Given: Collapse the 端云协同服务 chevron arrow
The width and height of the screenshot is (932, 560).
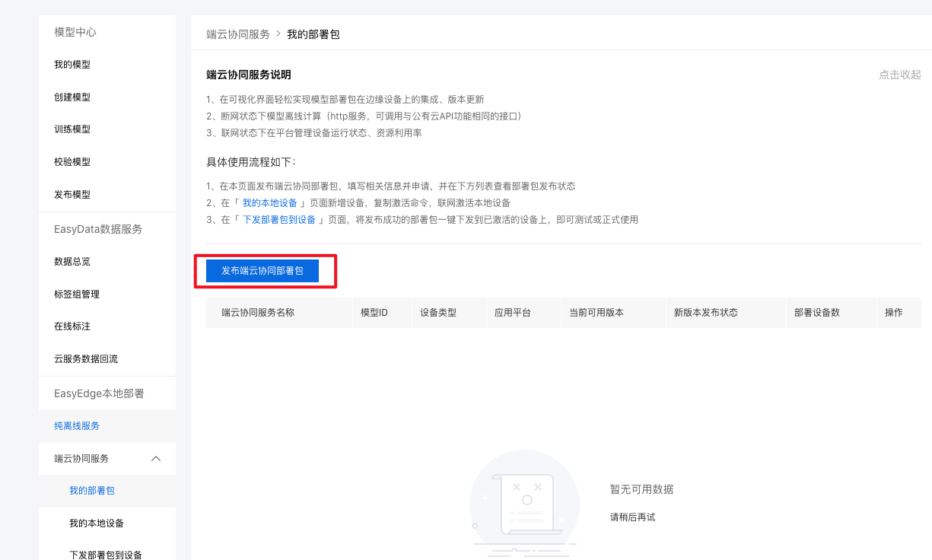Looking at the screenshot, I should pyautogui.click(x=156, y=458).
